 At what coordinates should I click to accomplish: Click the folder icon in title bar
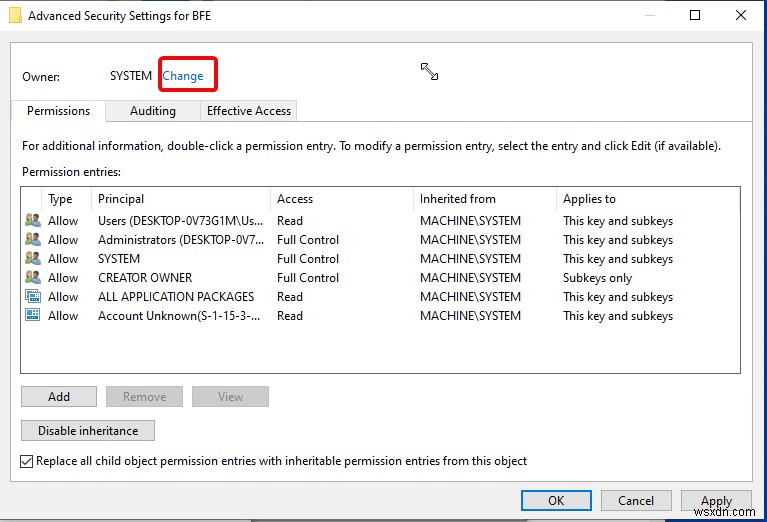point(15,16)
